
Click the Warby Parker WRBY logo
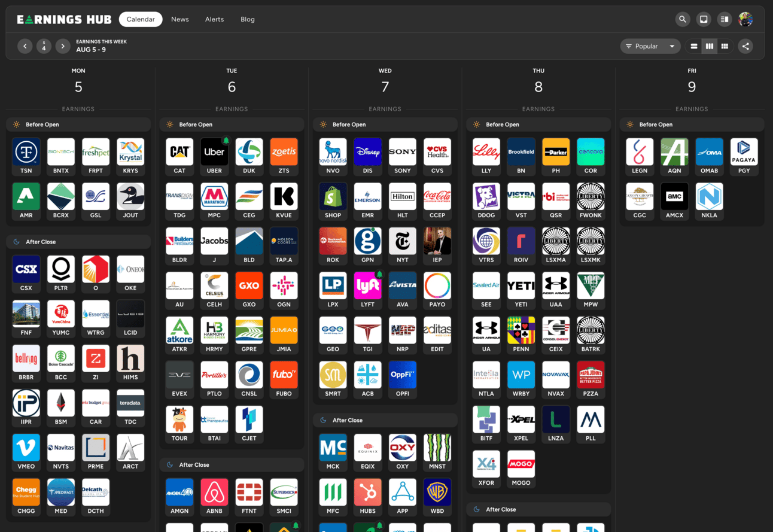point(521,375)
